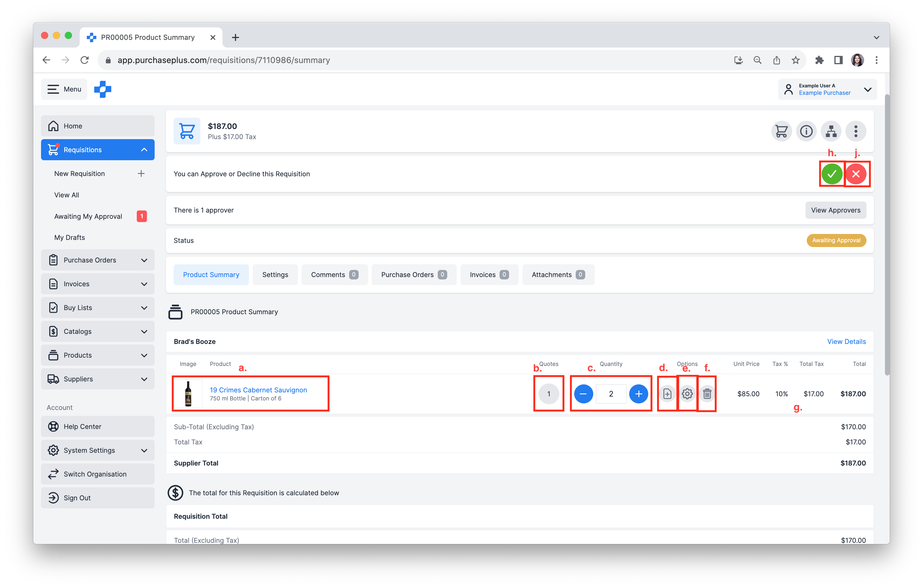Image resolution: width=923 pixels, height=588 pixels.
Task: Delete the product line with the trash icon
Action: point(707,394)
